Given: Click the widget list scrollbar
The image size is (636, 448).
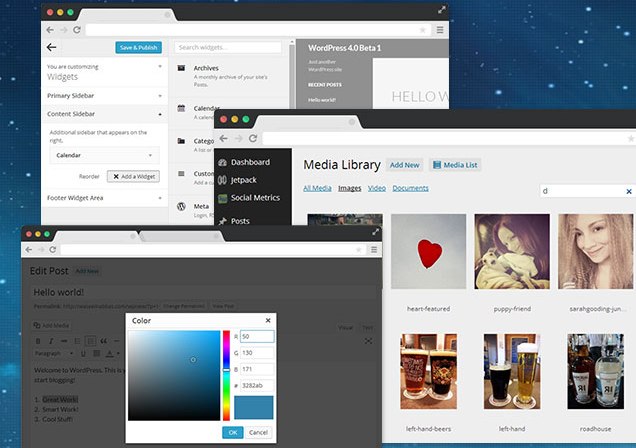Looking at the screenshot, I should coord(292,75).
